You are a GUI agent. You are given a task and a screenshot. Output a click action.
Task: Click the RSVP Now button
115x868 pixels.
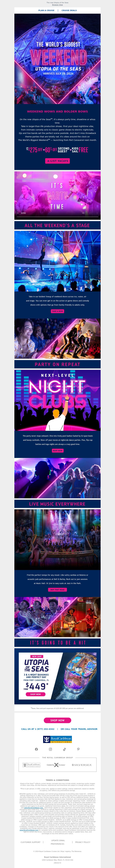pos(58,450)
